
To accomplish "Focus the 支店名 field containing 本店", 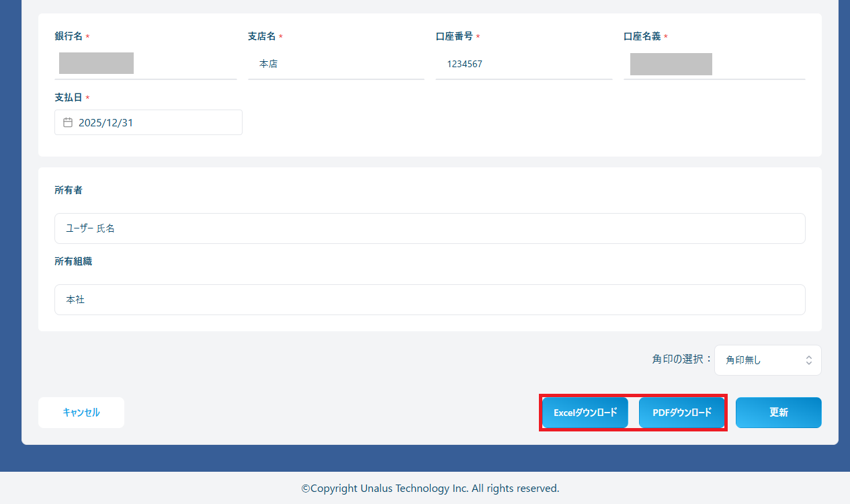I will tap(336, 64).
